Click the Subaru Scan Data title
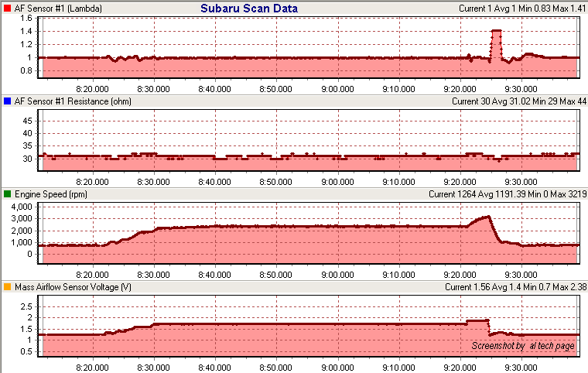 click(248, 9)
